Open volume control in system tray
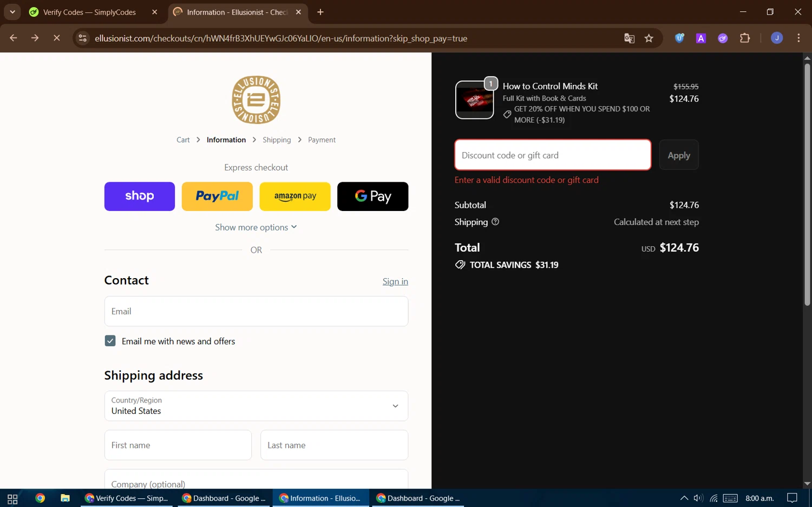 698,498
